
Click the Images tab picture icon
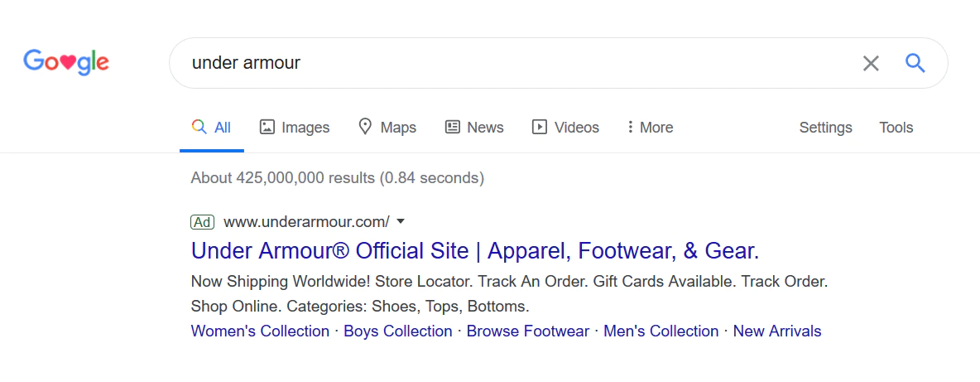pos(267,127)
